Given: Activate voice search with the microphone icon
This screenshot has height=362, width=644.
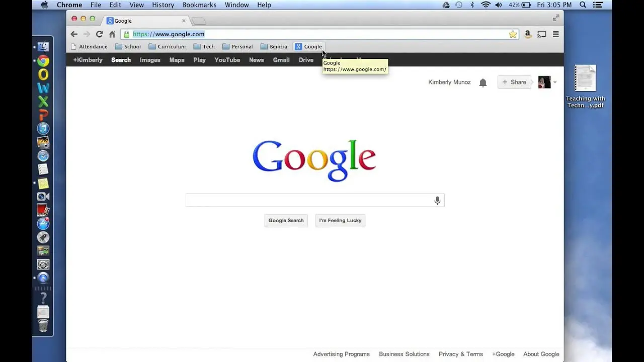Looking at the screenshot, I should [437, 200].
